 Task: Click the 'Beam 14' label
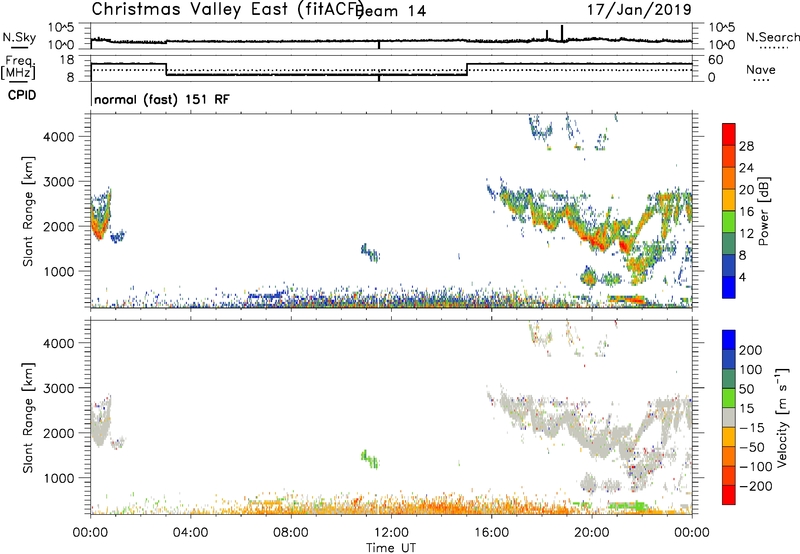tap(391, 11)
